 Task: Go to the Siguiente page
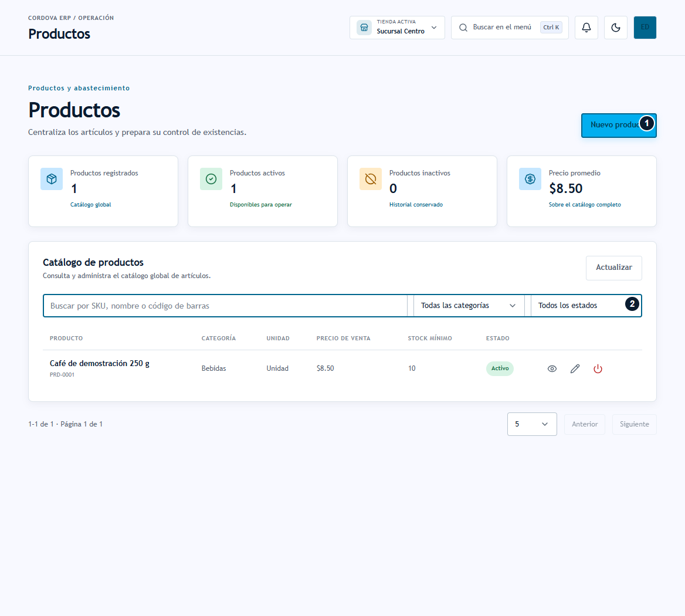635,424
